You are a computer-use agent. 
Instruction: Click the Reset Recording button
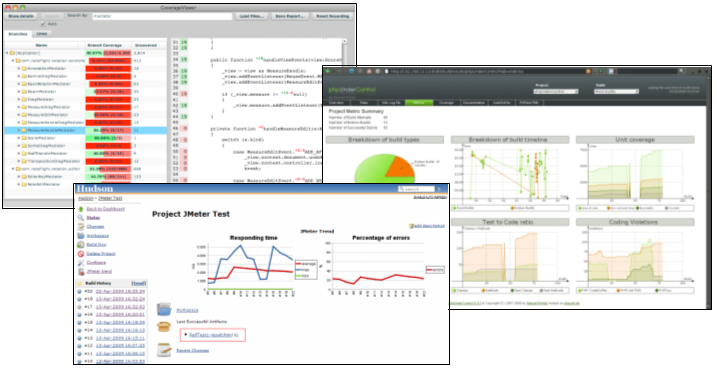click(x=333, y=16)
